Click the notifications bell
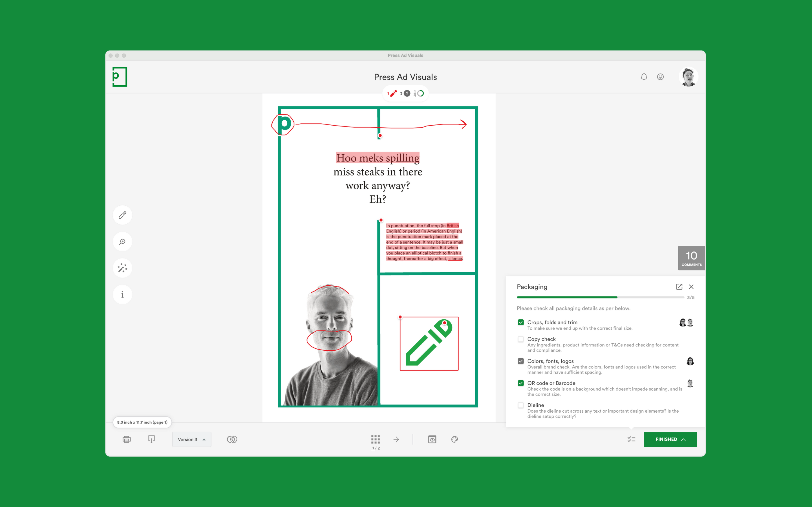The image size is (812, 507). click(644, 77)
